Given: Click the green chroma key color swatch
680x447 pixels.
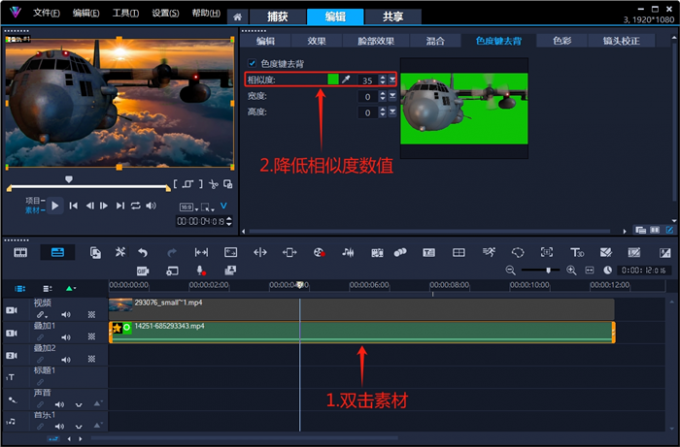Looking at the screenshot, I should pyautogui.click(x=332, y=79).
